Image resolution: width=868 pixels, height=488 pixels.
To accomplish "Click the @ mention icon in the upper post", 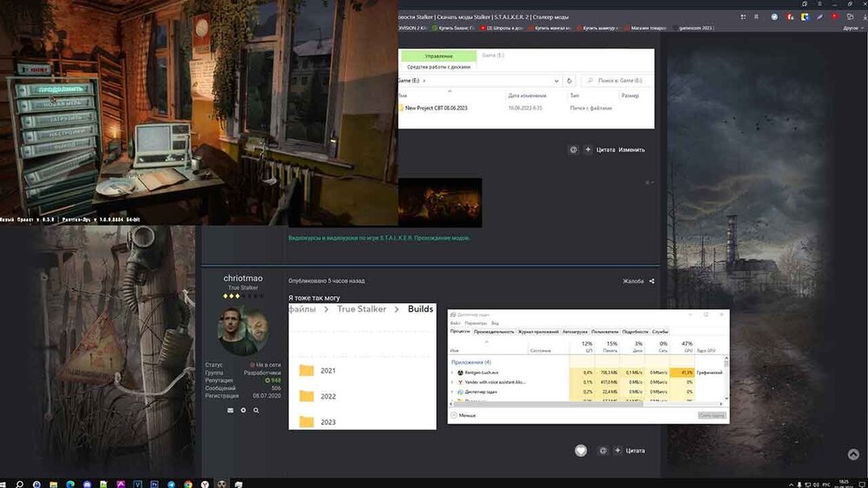I will 573,149.
